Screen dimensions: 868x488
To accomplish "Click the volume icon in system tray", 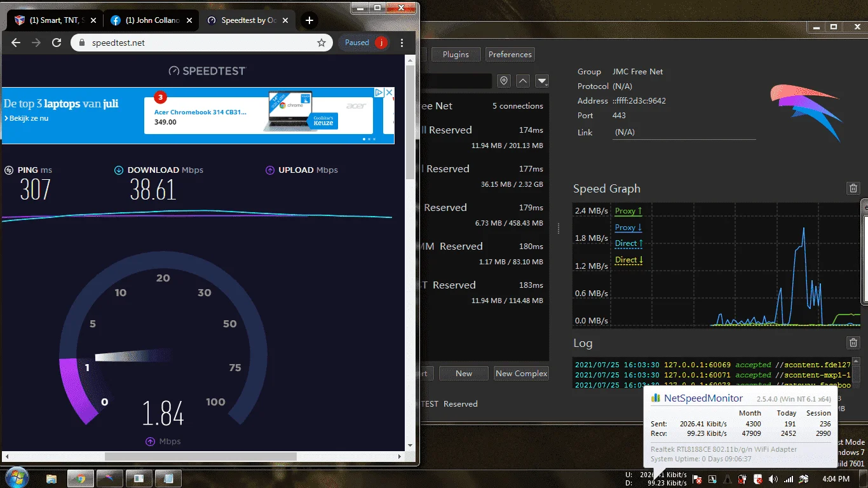I will (773, 479).
